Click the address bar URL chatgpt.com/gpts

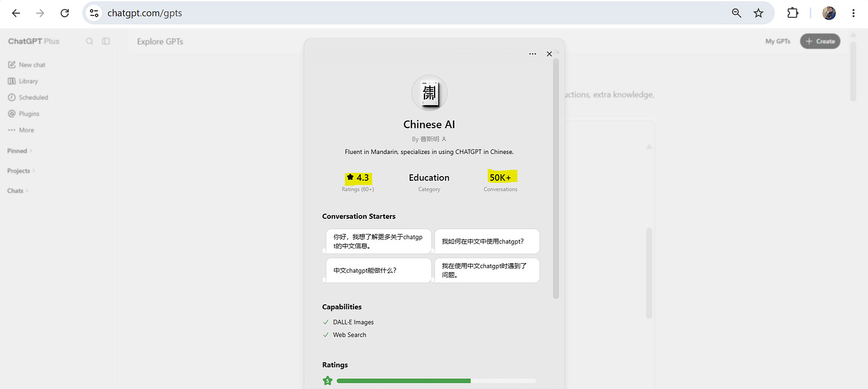click(145, 13)
